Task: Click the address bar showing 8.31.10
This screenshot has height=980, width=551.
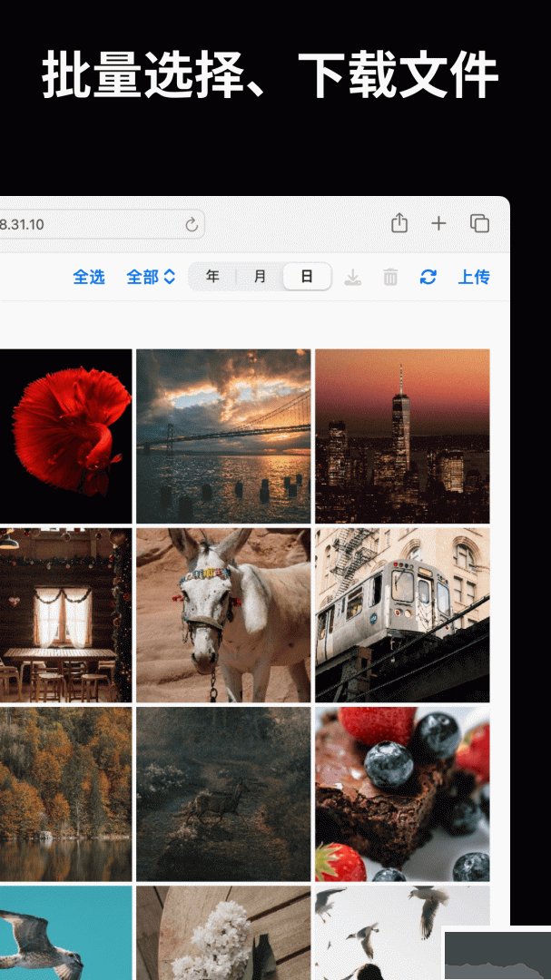Action: coord(102,224)
